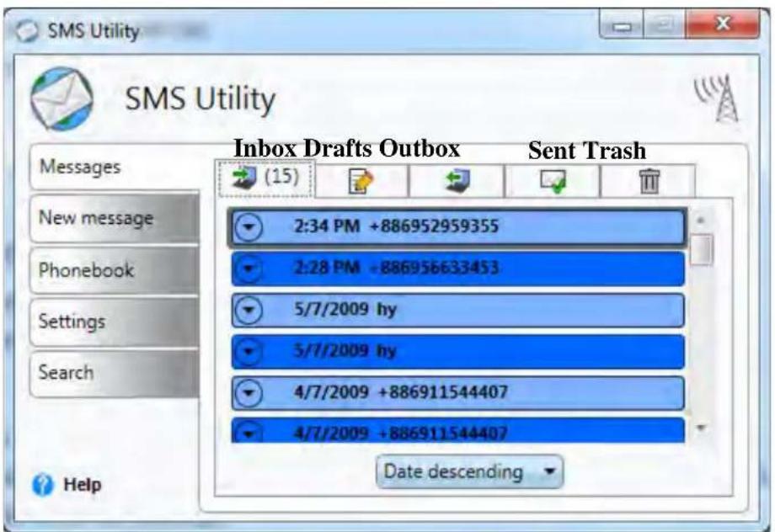Open the Search section
The width and height of the screenshot is (775, 532).
click(x=115, y=373)
